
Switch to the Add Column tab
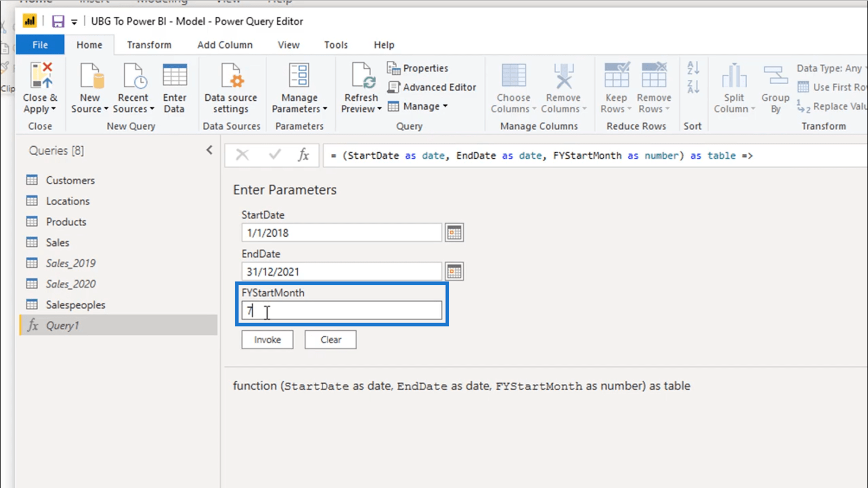(x=225, y=45)
